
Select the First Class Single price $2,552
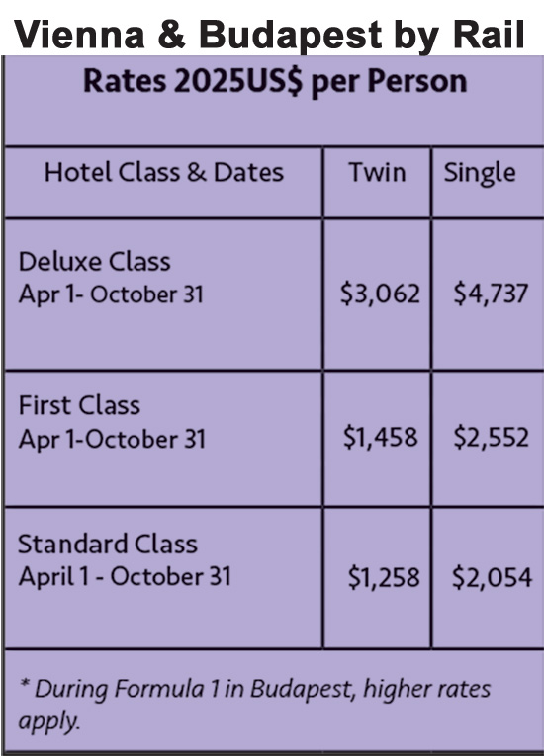pyautogui.click(x=491, y=438)
